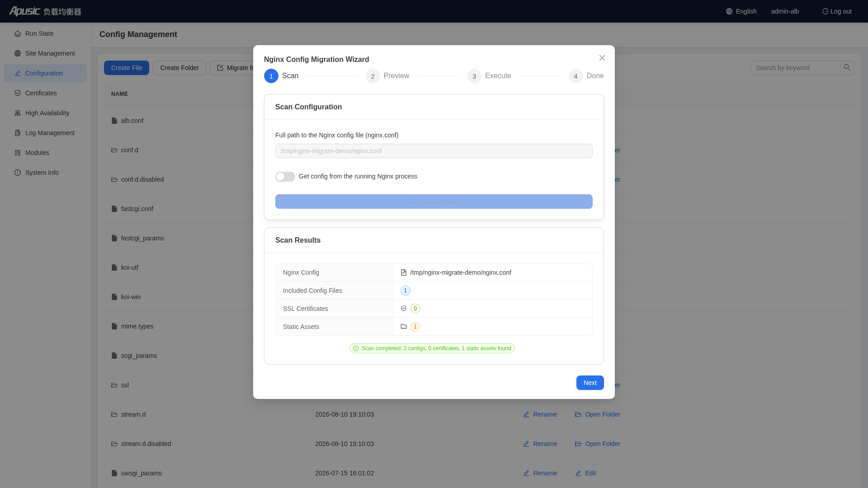868x488 pixels.
Task: Open the English language selector
Action: 741,11
